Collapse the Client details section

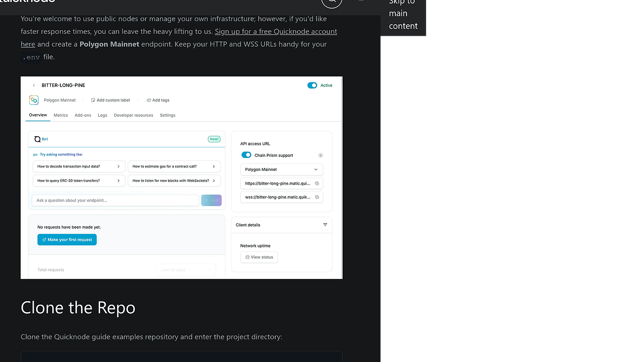pos(325,225)
